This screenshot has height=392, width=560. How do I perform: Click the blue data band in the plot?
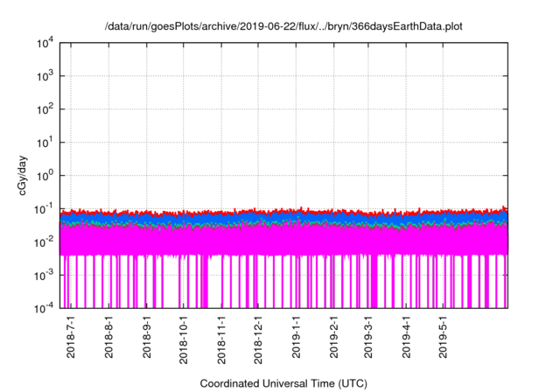click(283, 219)
